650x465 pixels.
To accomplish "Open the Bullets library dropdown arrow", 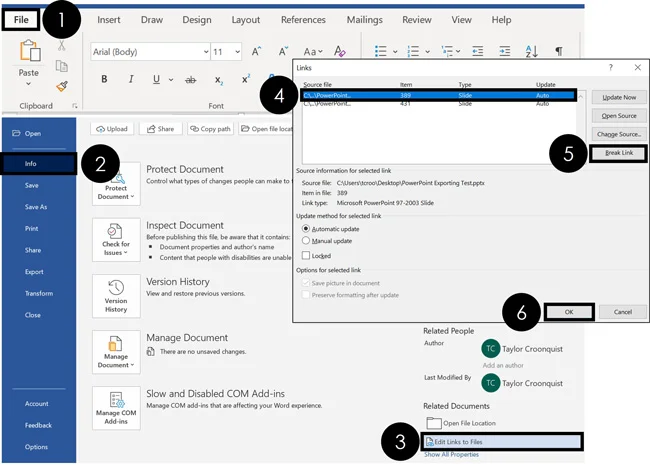I will pos(395,52).
